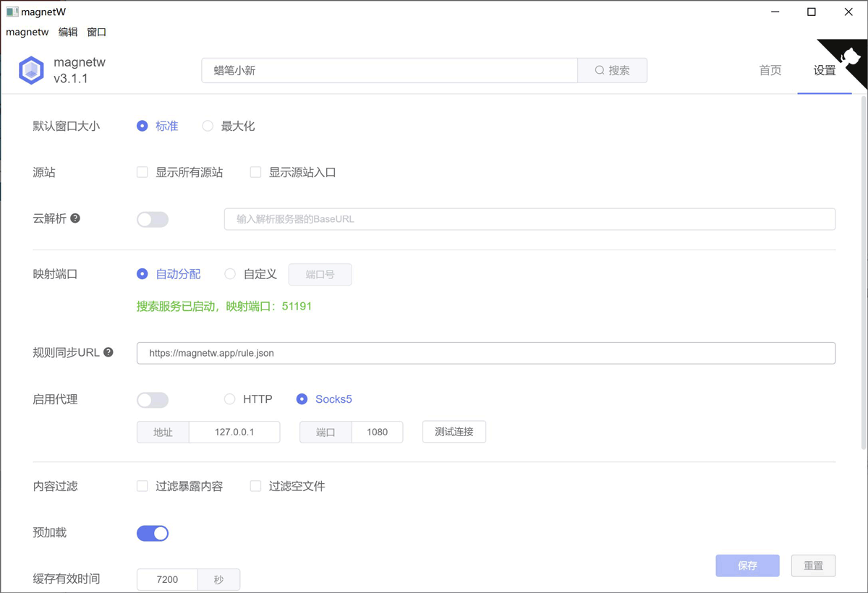868x593 pixels.
Task: Click the 秒 unit suffix
Action: [x=219, y=579]
